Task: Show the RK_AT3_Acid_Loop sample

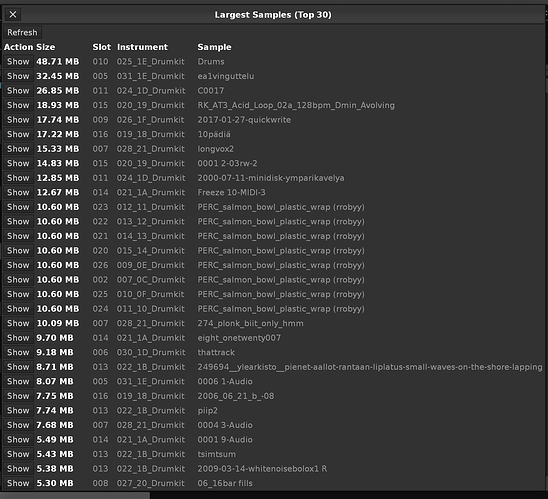Action: [x=19, y=105]
